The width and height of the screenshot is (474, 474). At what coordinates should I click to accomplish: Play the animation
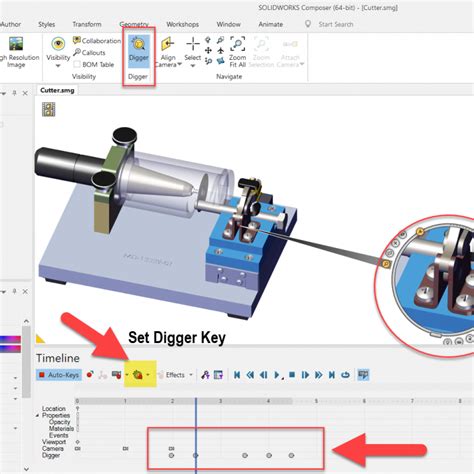277,375
